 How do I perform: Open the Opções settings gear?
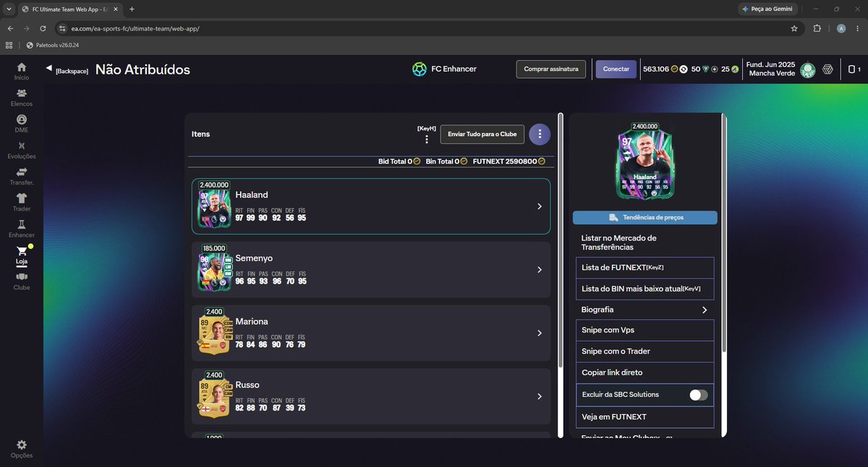point(22,449)
